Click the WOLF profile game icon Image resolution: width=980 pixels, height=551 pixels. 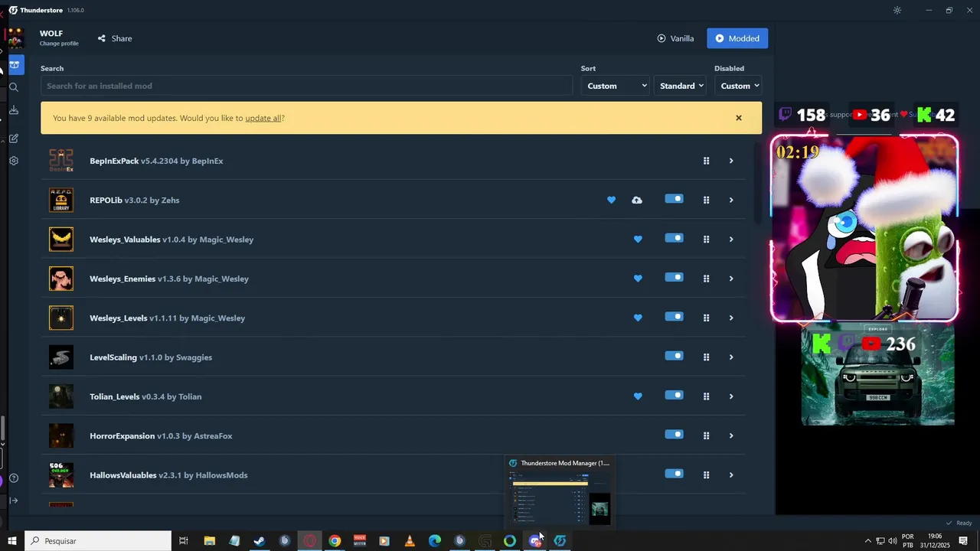point(15,37)
